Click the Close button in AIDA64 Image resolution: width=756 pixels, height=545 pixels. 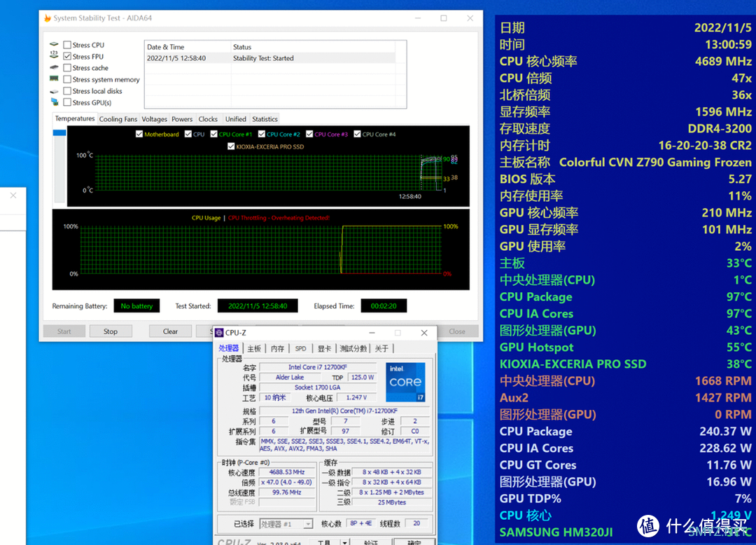pos(457,331)
